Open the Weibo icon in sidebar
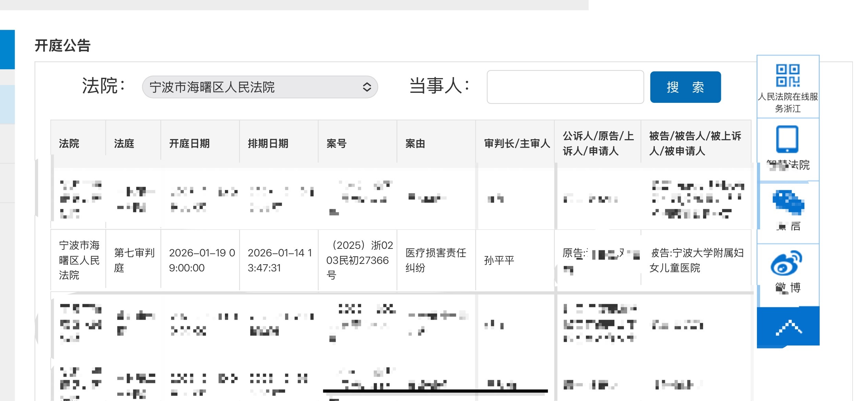Image resolution: width=868 pixels, height=401 pixels. click(786, 263)
